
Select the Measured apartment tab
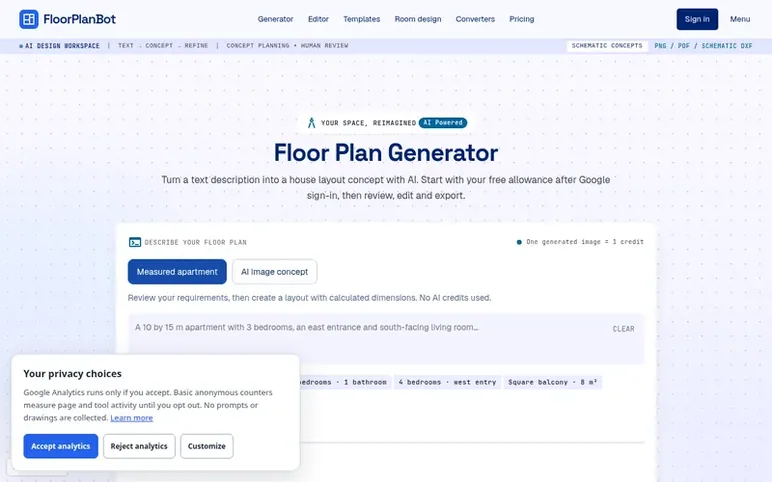[x=177, y=272]
